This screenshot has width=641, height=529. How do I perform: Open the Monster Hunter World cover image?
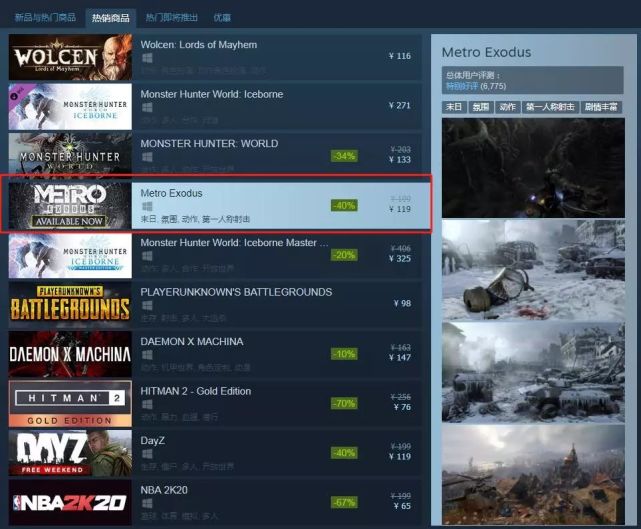click(x=70, y=156)
